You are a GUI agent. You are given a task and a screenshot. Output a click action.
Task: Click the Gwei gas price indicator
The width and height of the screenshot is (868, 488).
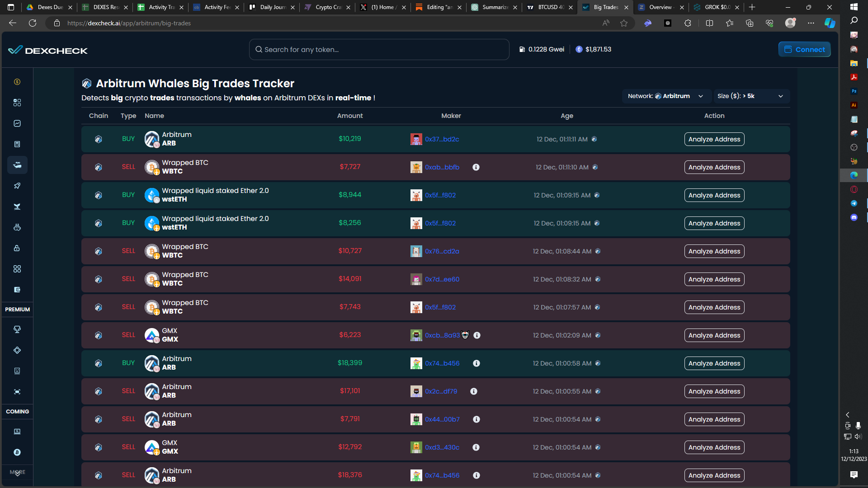(x=541, y=49)
